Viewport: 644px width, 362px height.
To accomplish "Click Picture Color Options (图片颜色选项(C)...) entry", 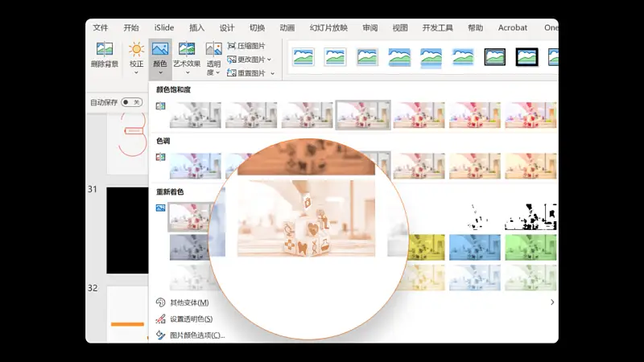I will click(197, 335).
